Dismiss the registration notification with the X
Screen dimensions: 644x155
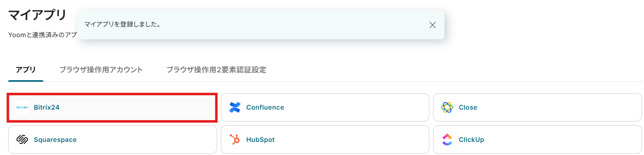433,25
